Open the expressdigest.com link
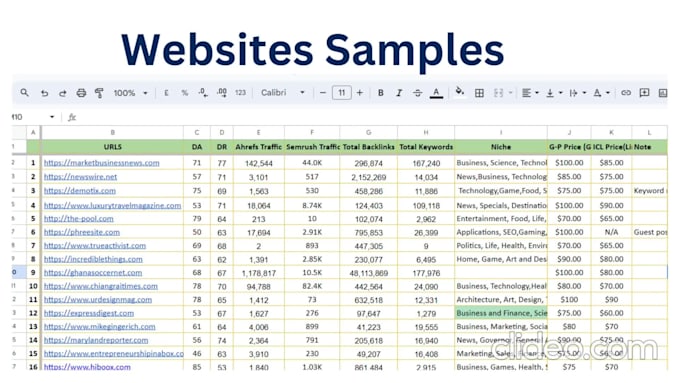The height and width of the screenshot is (383, 680). click(89, 313)
